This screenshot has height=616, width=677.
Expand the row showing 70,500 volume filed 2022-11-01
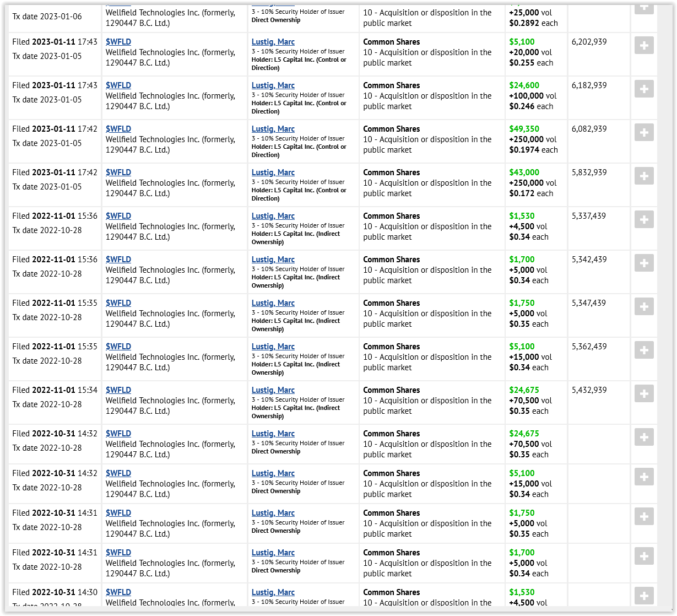643,393
